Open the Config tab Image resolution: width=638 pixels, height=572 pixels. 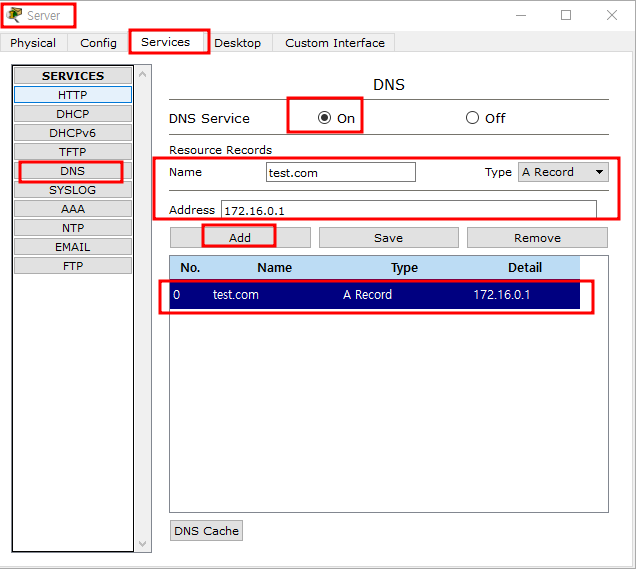(98, 43)
